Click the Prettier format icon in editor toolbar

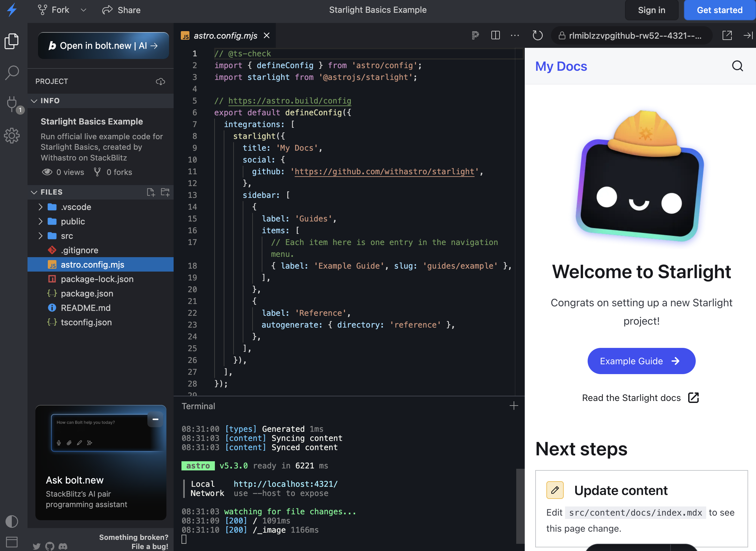[x=475, y=35]
